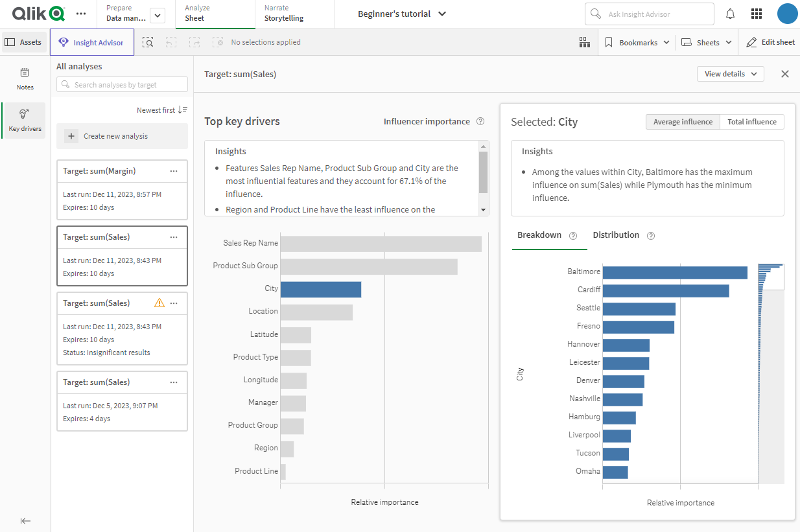Keep Average influence selected
Image resolution: width=800 pixels, height=532 pixels.
pos(683,121)
